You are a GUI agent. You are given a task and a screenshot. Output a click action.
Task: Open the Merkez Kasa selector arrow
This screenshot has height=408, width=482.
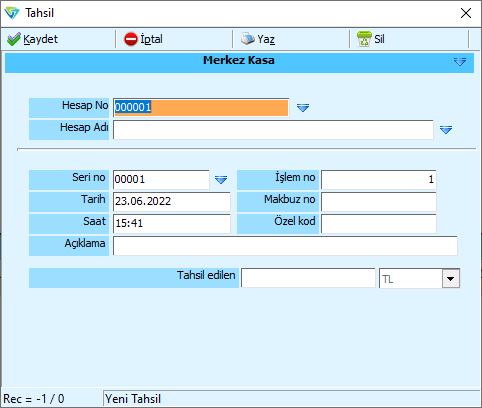460,61
